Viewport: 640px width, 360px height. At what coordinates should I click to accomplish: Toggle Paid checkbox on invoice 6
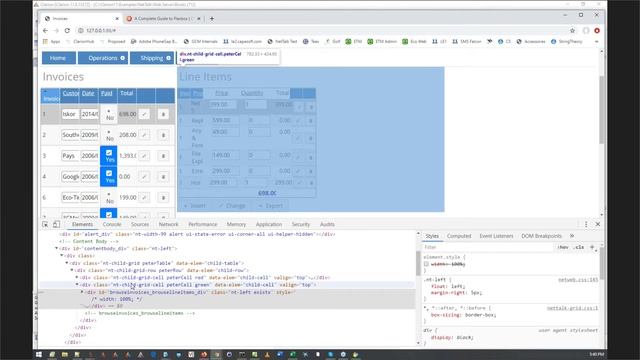tap(109, 194)
